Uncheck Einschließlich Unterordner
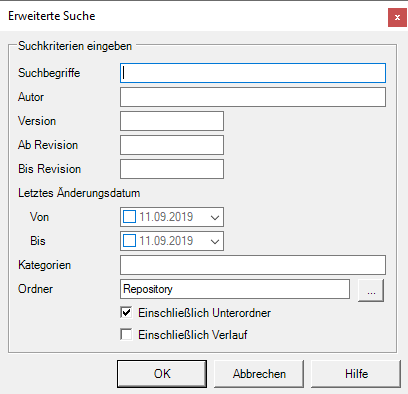This screenshot has width=408, height=394. pos(126,313)
